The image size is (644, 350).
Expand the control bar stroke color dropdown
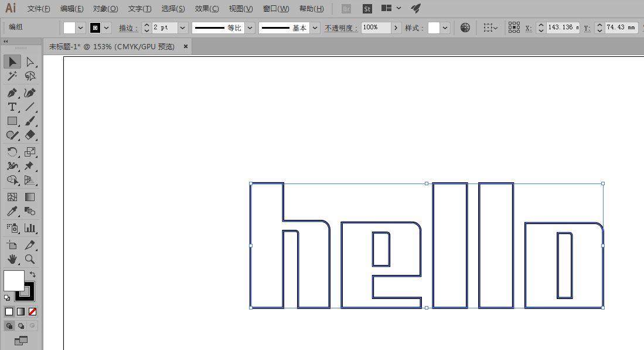pyautogui.click(x=107, y=28)
